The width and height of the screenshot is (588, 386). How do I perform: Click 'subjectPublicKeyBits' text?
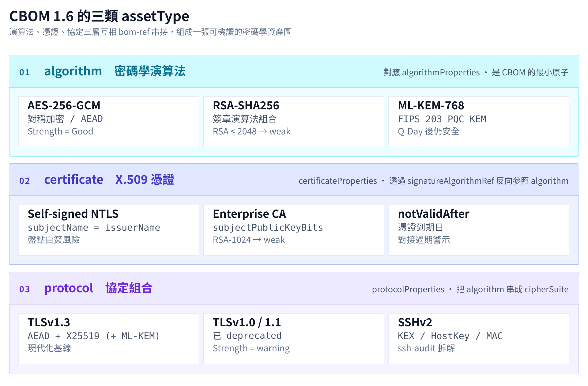click(268, 228)
